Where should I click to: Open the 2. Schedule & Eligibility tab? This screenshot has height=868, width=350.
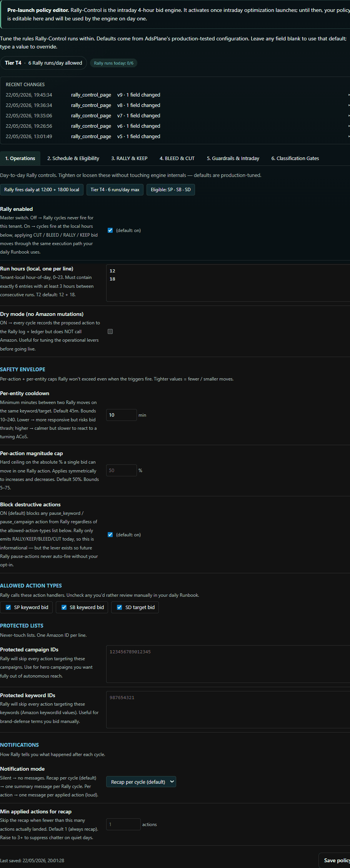tap(73, 159)
